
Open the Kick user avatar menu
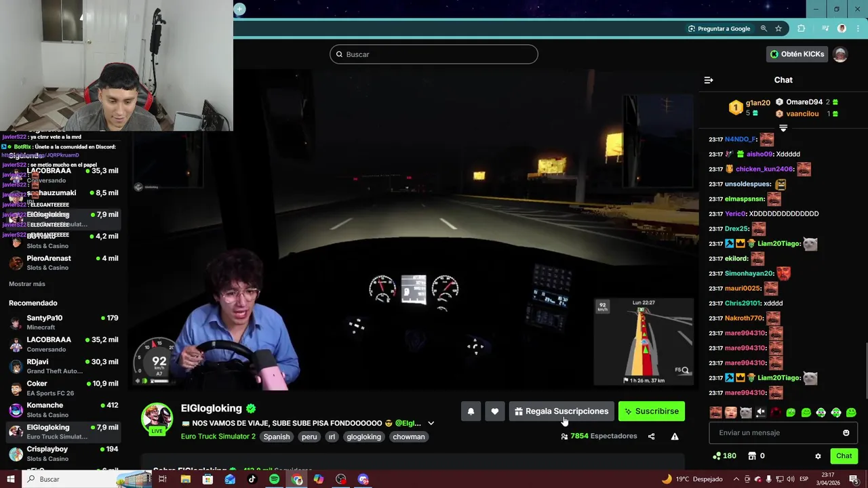(840, 54)
